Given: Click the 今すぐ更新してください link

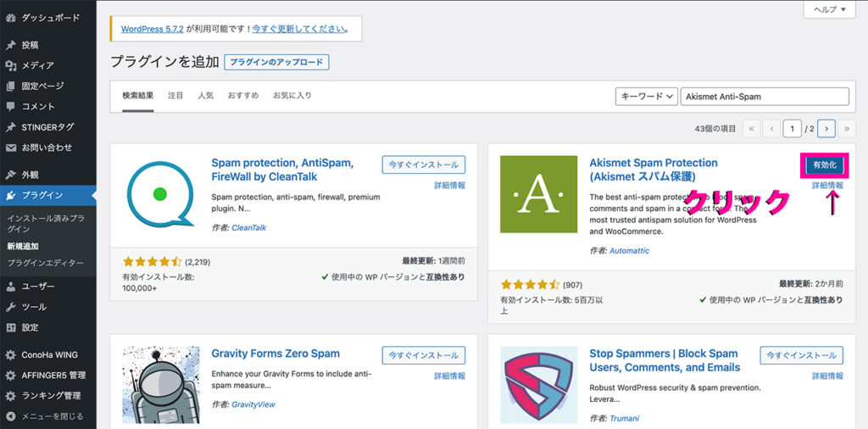Looking at the screenshot, I should [298, 29].
